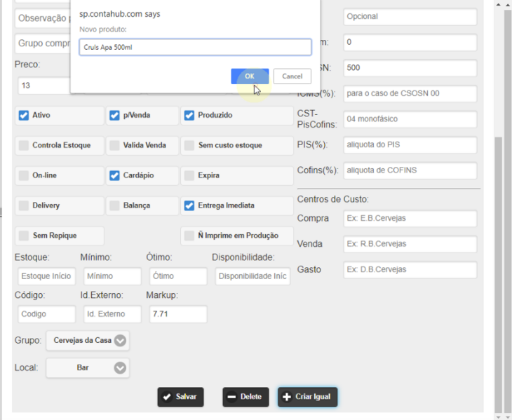512x420 pixels.
Task: Edit the Novo produto name field
Action: [195, 47]
